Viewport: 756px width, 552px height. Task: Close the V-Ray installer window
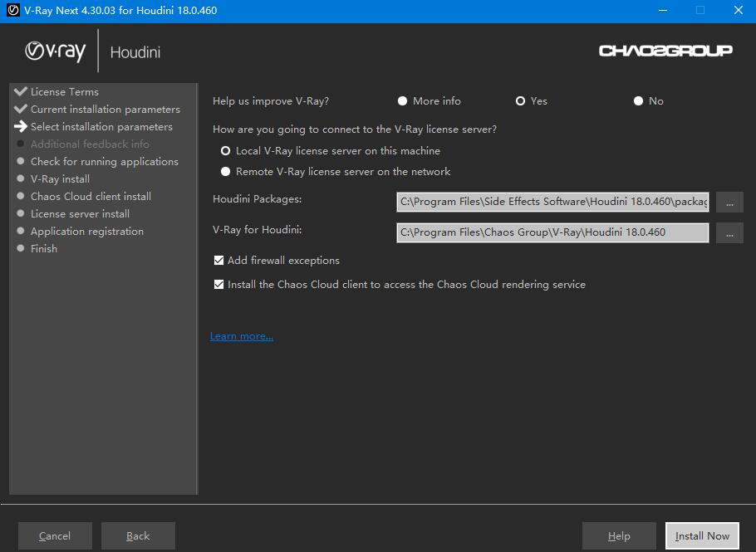coord(739,10)
